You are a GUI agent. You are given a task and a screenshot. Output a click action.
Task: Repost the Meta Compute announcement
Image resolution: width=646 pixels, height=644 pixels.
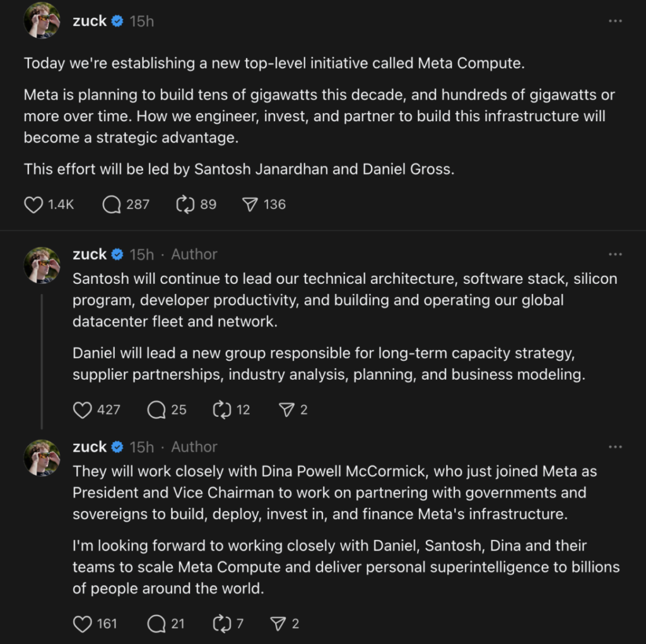coord(185,204)
